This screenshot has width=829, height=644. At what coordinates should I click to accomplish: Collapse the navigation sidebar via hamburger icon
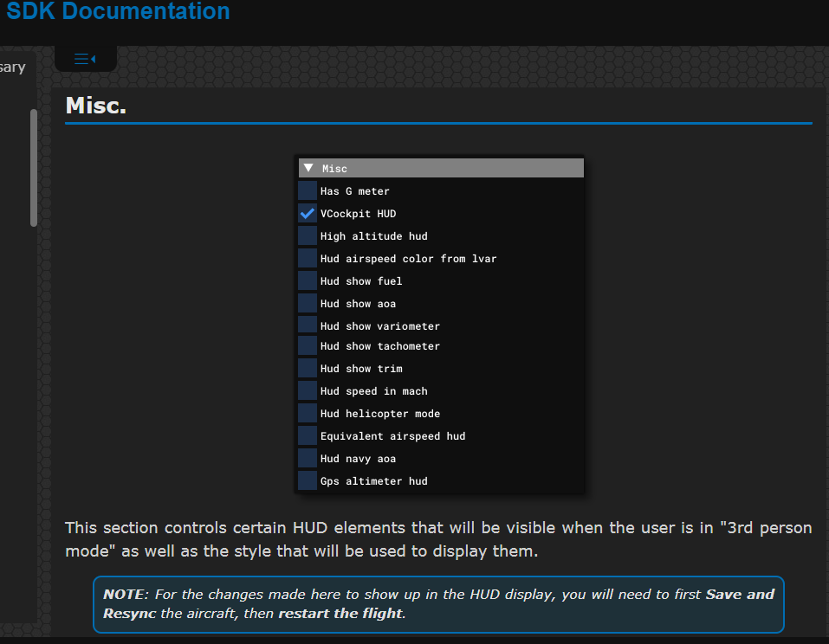click(82, 58)
